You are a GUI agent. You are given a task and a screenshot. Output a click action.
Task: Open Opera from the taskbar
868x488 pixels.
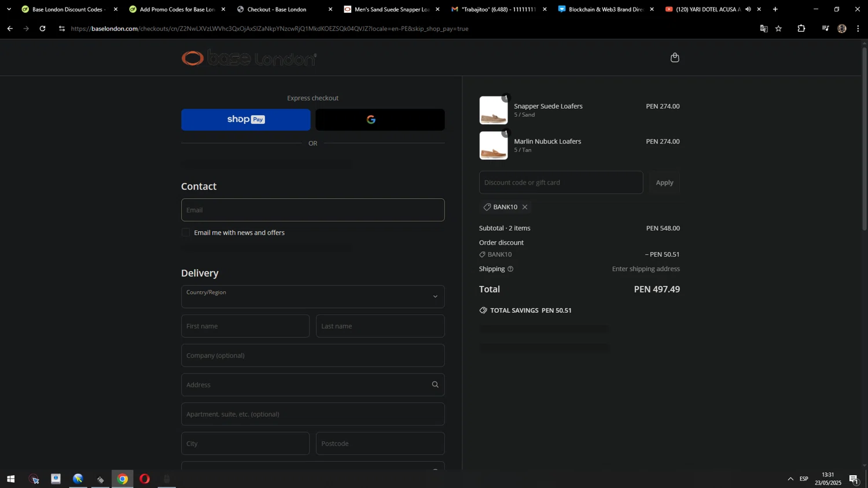145,479
